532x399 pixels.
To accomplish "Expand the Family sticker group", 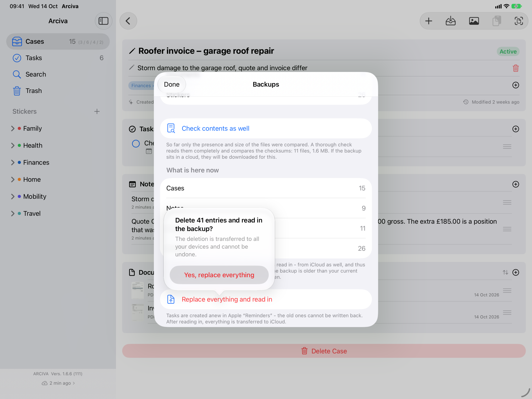I will tap(13, 128).
